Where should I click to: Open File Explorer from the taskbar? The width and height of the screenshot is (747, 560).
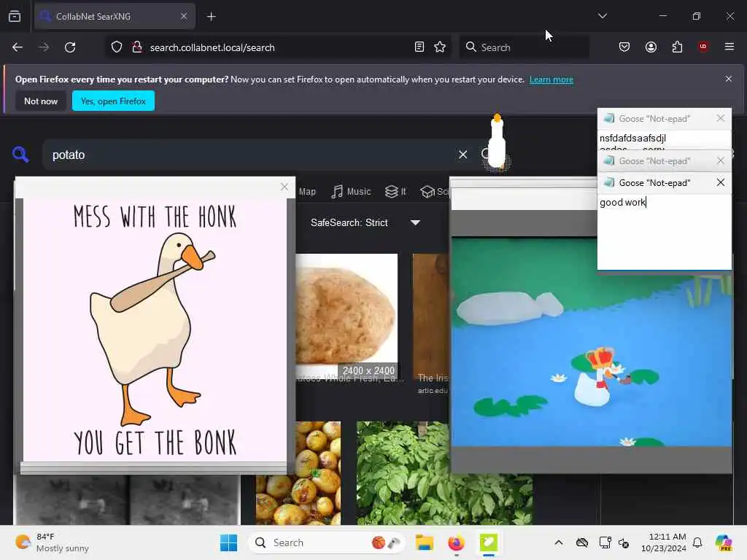[424, 542]
